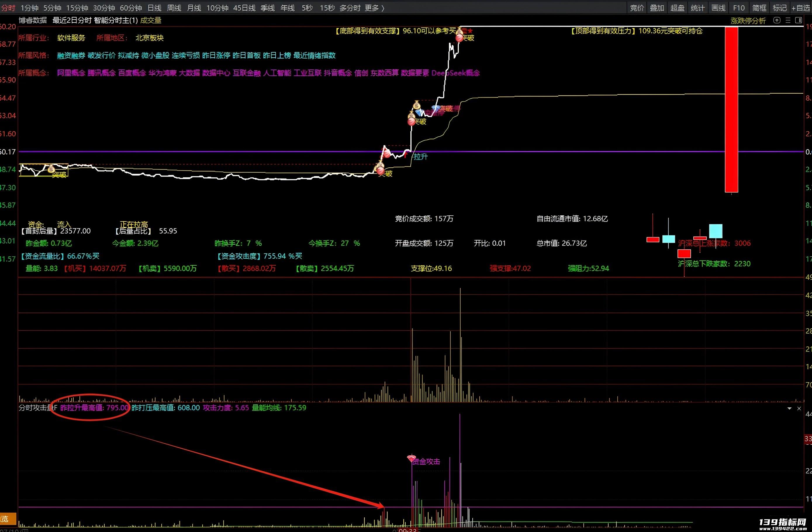Click the 资金攻击 diamond marker icon
This screenshot has width=812, height=532.
(x=412, y=459)
